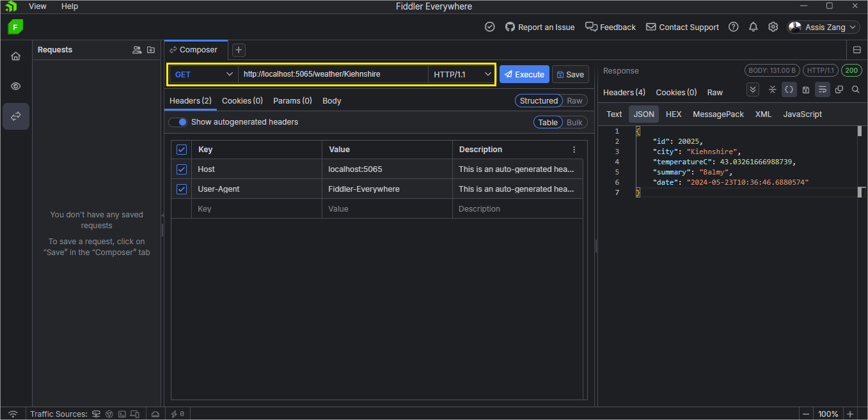Viewport: 868px width, 420px height.
Task: Click Contact Support link
Action: point(683,27)
